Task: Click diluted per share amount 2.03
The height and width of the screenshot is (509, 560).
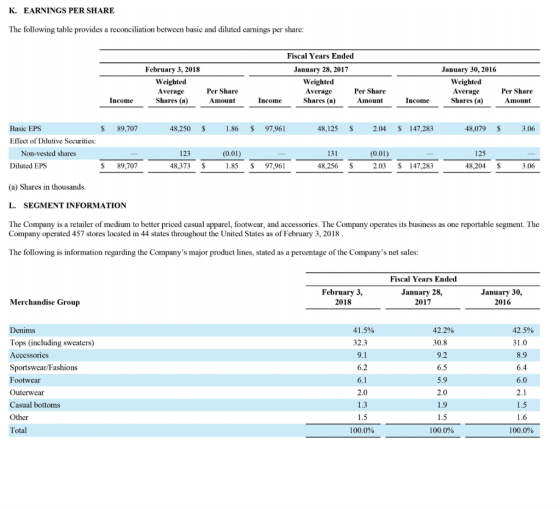Action: click(379, 166)
